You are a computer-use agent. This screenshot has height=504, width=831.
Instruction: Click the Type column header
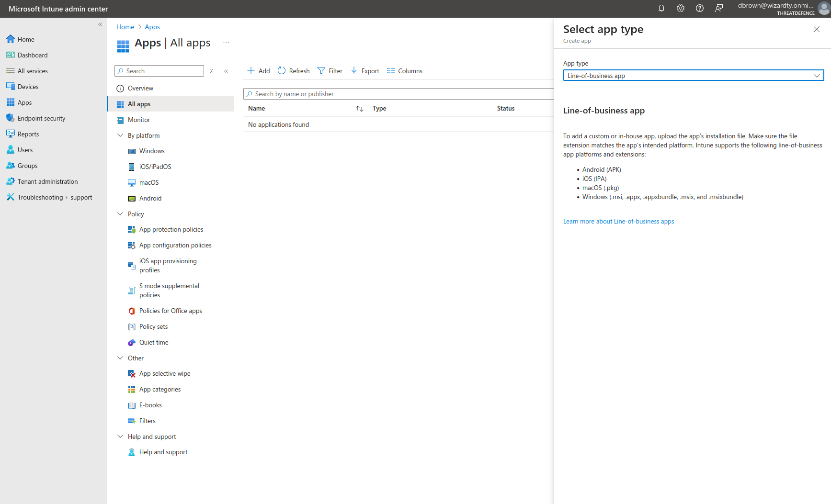(x=379, y=109)
